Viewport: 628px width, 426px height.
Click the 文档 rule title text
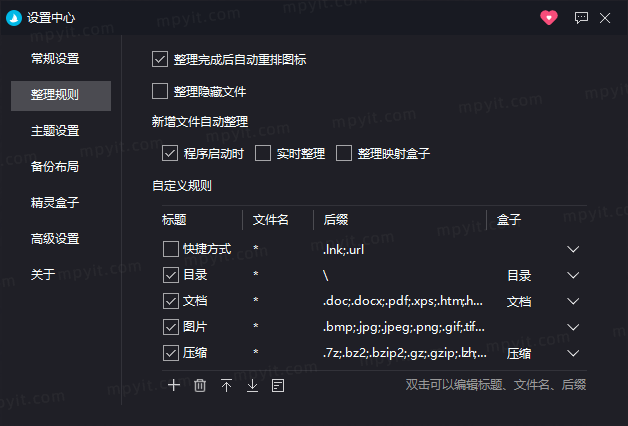pyautogui.click(x=195, y=301)
